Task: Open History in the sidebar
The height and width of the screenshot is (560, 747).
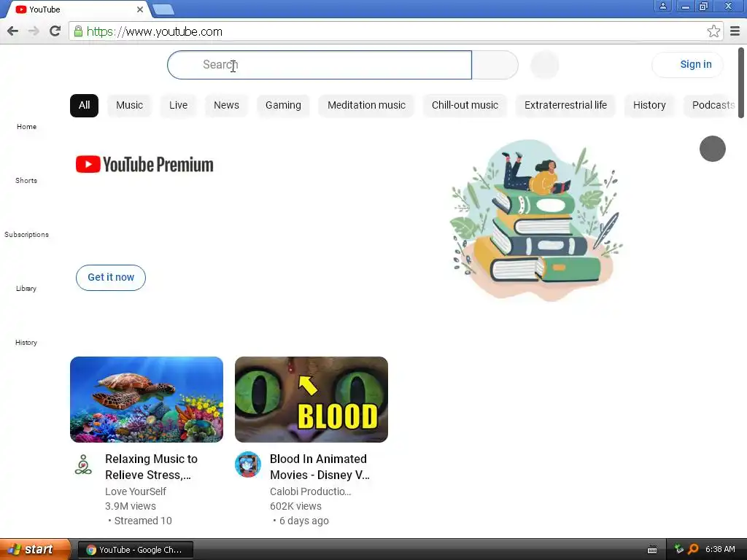Action: click(x=26, y=343)
